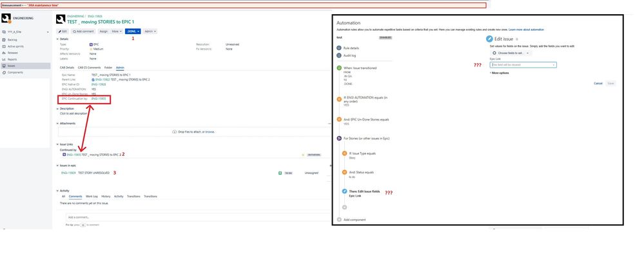The image size is (644, 259).
Task: Select the Admin field tab
Action: coord(120,67)
